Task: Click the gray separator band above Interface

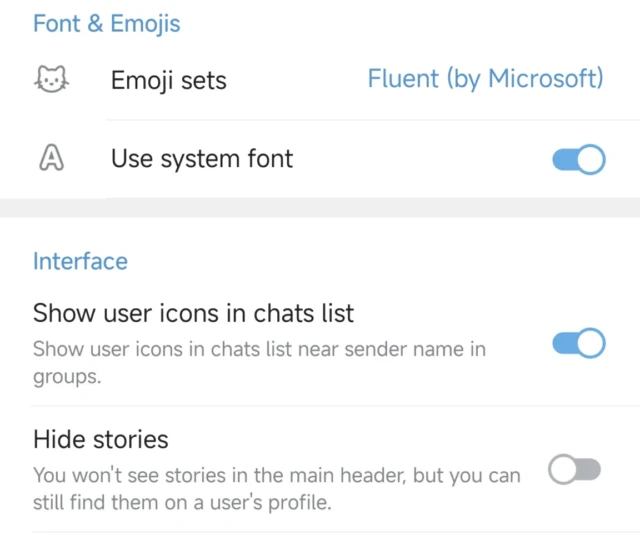Action: click(320, 208)
